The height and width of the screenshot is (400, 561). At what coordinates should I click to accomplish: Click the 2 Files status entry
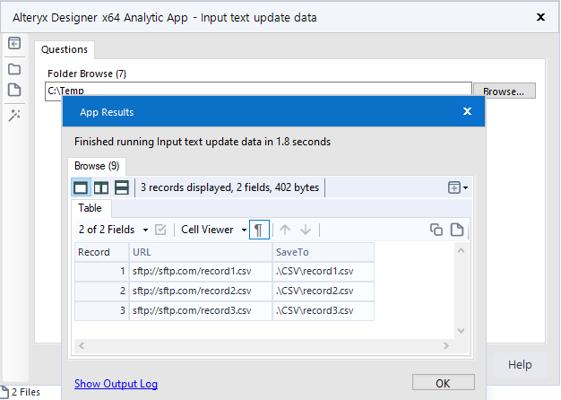point(20,392)
